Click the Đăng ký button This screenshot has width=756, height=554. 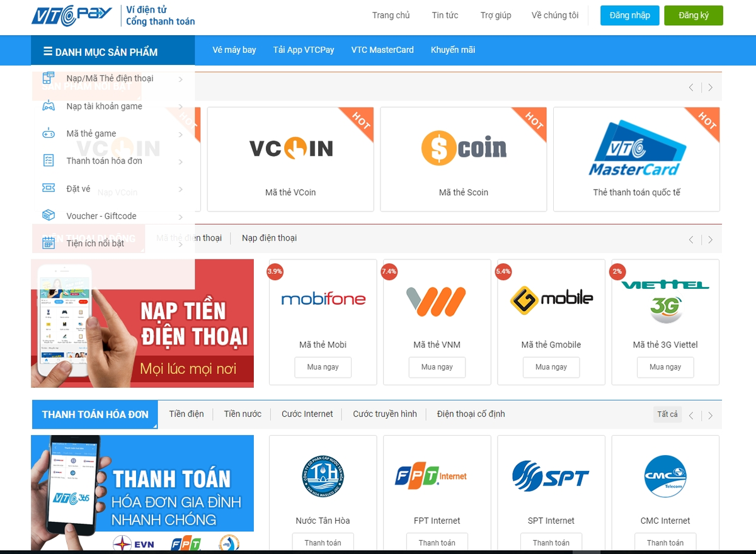(694, 15)
